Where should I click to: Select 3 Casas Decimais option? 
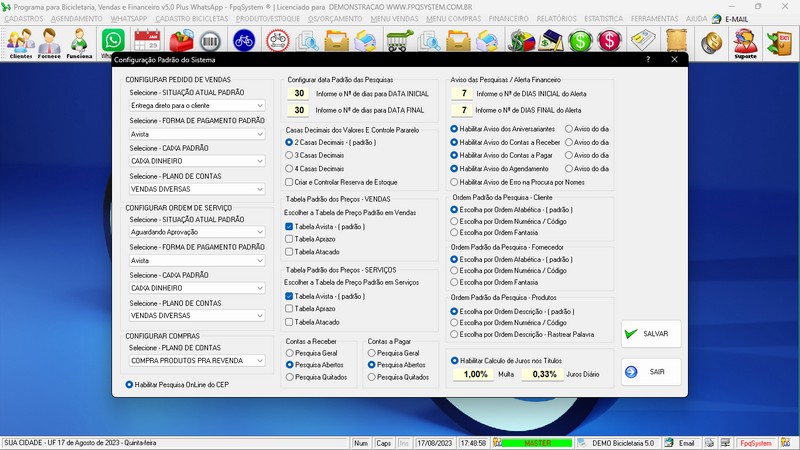[x=315, y=155]
